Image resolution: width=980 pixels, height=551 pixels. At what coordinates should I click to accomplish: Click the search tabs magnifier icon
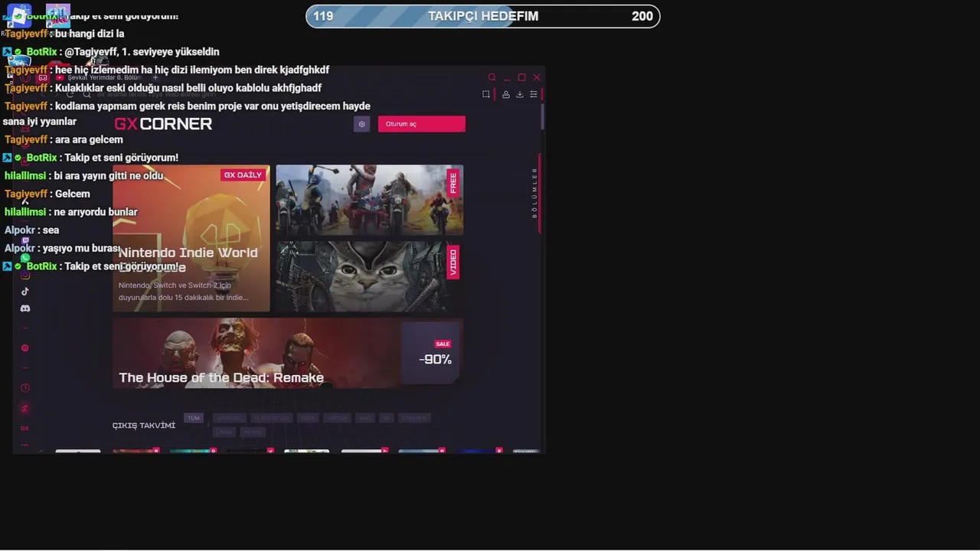pyautogui.click(x=492, y=77)
